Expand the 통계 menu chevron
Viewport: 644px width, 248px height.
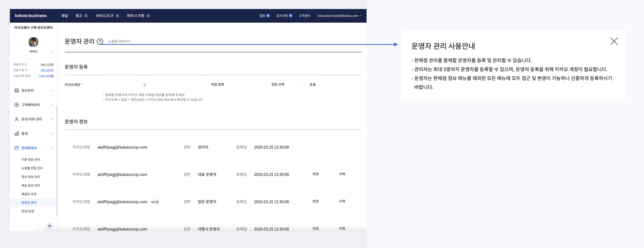click(x=52, y=134)
